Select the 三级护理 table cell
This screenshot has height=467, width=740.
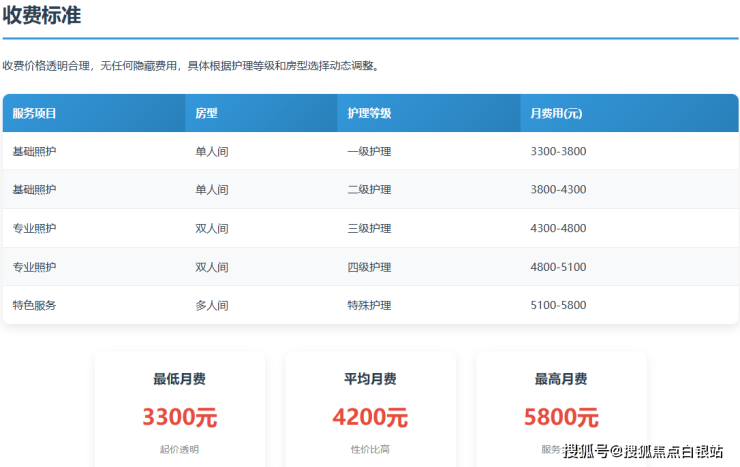[x=369, y=228]
